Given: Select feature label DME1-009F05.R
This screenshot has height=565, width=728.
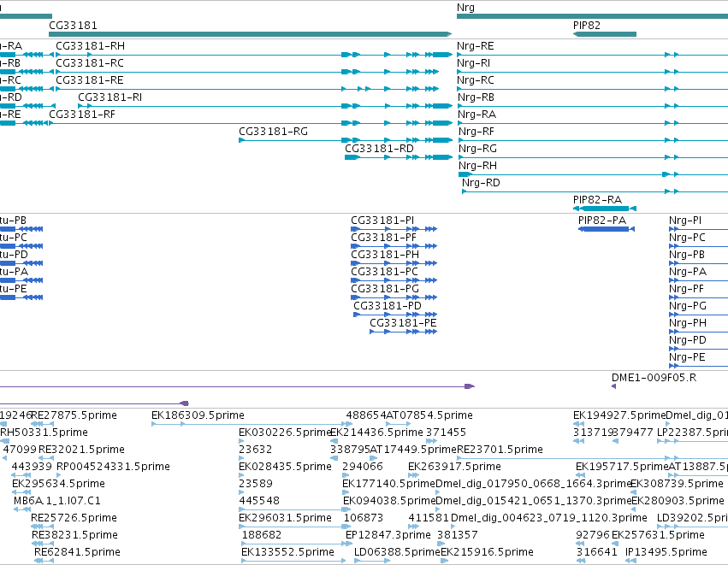Looking at the screenshot, I should pyautogui.click(x=654, y=378).
